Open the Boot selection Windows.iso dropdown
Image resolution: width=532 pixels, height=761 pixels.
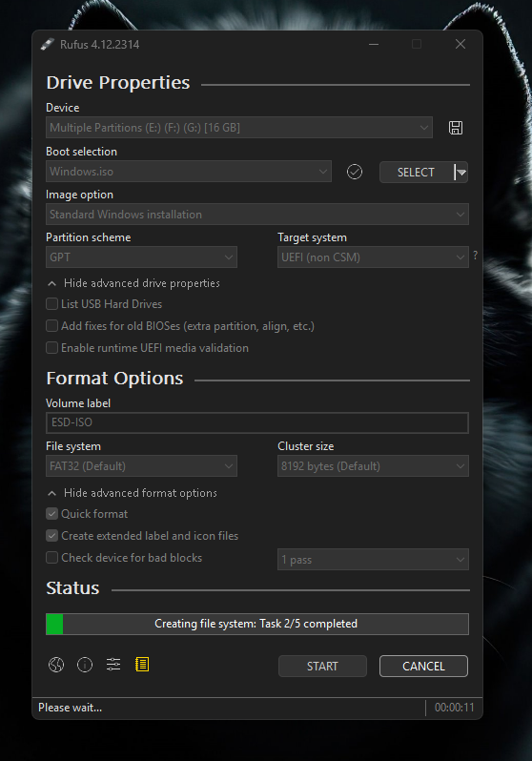pyautogui.click(x=189, y=172)
